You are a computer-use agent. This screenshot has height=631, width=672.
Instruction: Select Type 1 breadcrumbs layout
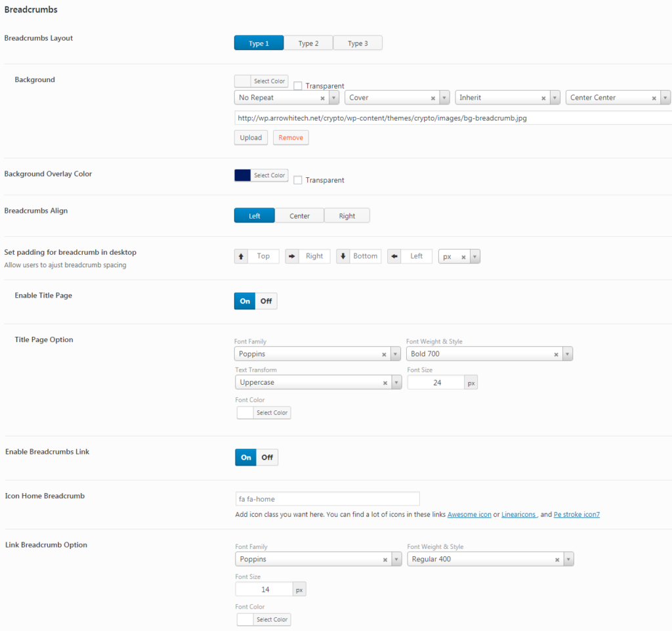259,43
